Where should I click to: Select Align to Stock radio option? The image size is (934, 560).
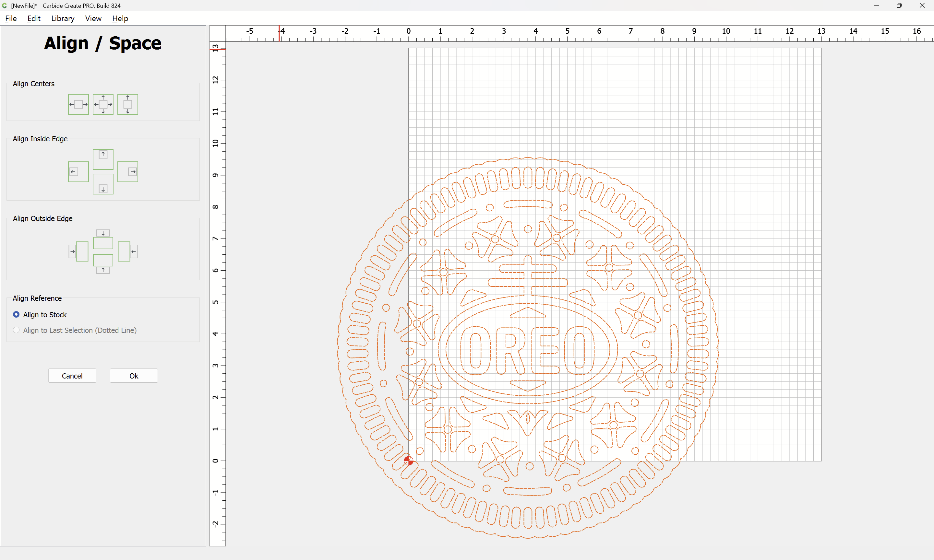pos(16,314)
